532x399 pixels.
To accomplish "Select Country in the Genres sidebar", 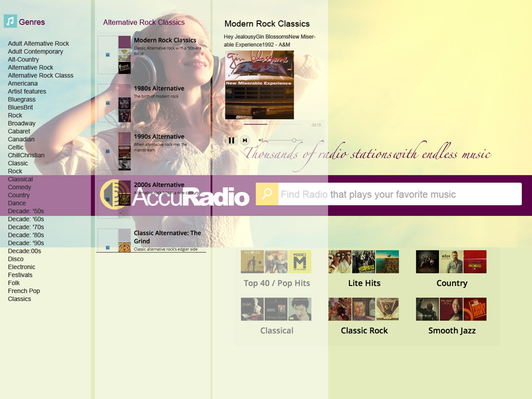I will click(x=18, y=195).
